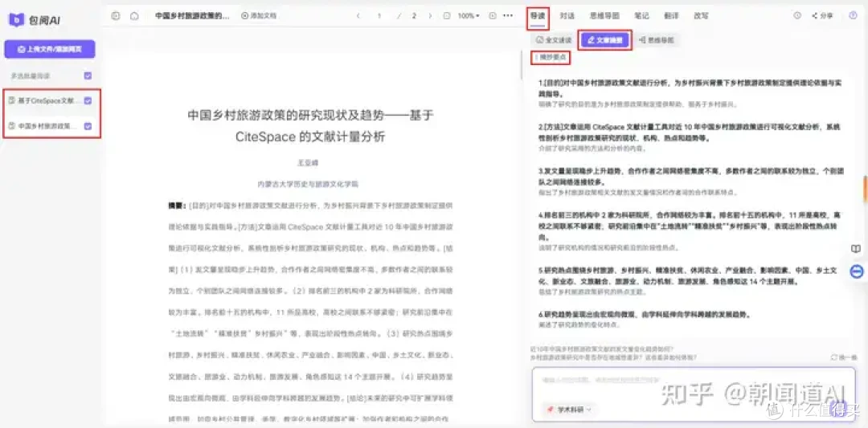868x428 pixels.
Task: Collapse the sidebar with top-left panel icon
Action: [x=115, y=16]
